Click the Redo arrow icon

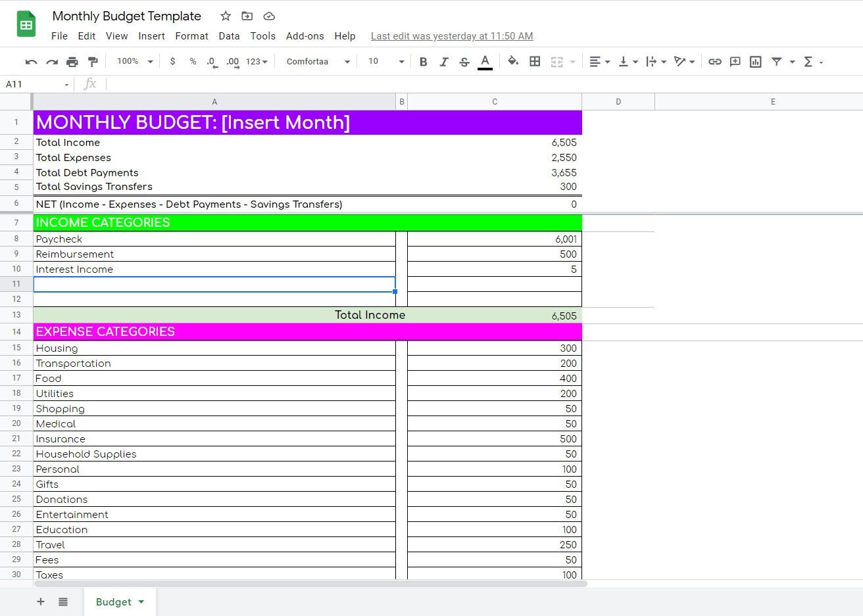51,62
